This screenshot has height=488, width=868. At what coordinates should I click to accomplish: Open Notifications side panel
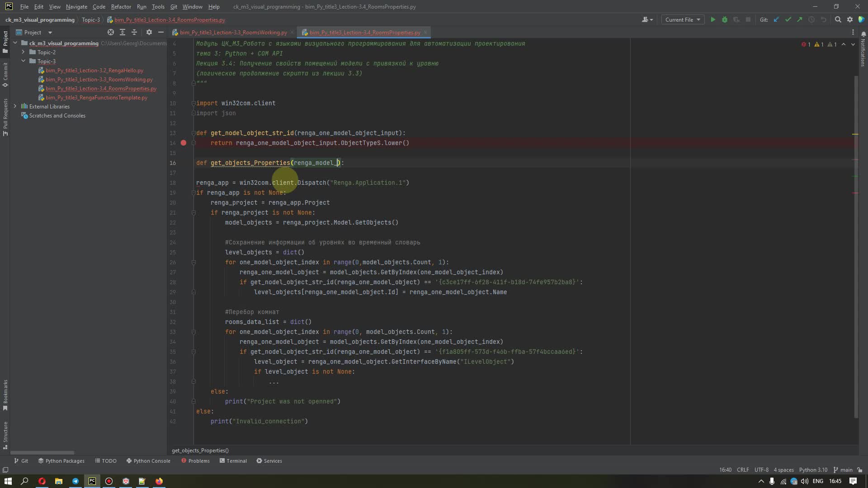click(x=863, y=50)
